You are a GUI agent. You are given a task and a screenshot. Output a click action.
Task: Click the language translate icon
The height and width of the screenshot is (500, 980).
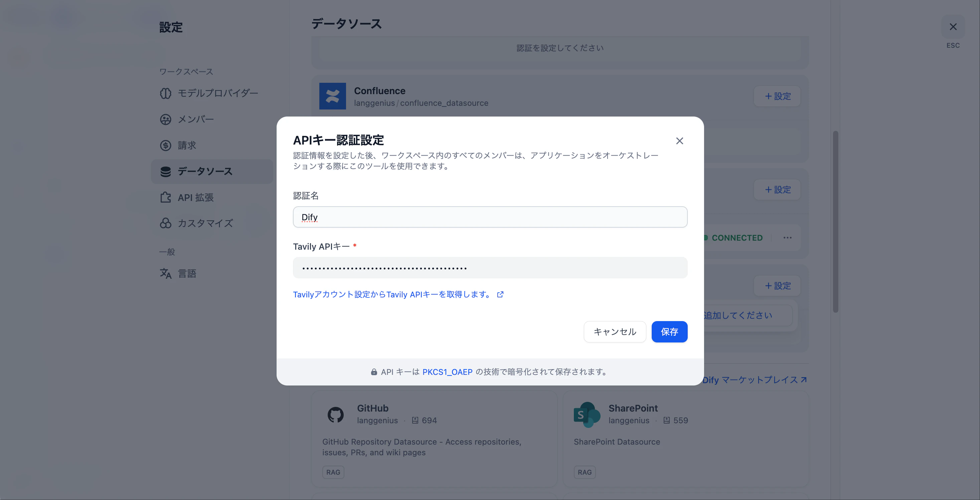(x=165, y=274)
